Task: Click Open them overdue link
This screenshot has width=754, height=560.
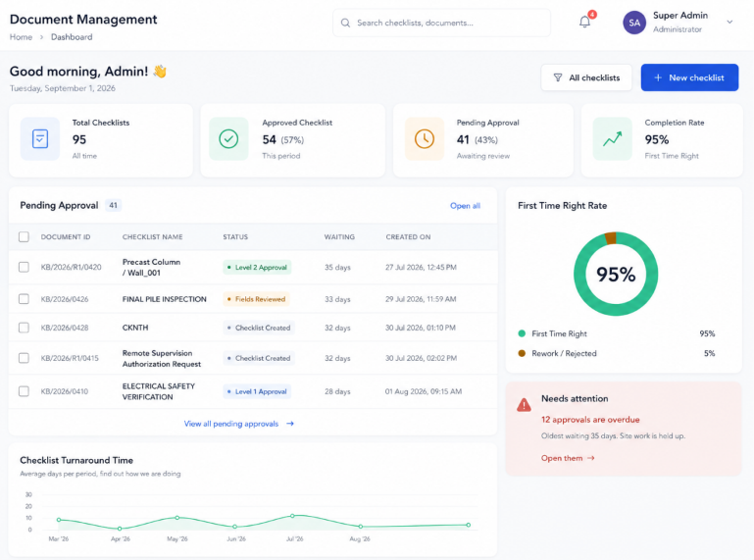Action: [x=562, y=458]
